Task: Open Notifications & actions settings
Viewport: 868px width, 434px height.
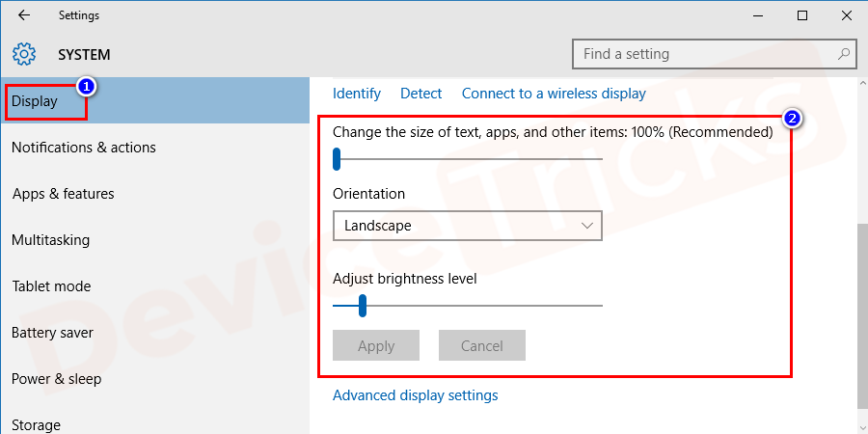Action: (x=84, y=148)
